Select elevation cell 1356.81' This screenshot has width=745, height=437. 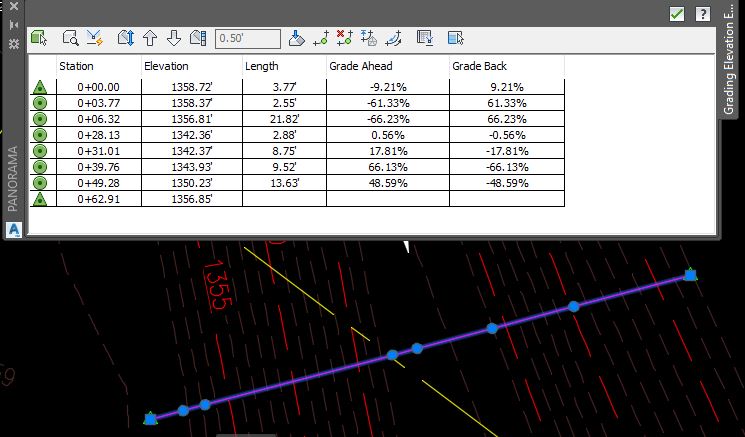click(x=192, y=119)
